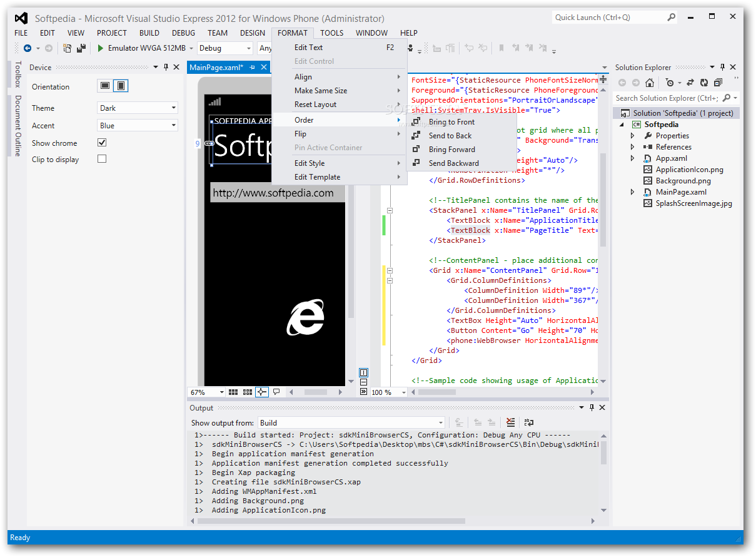Screen dimensions: 756x557
Task: Click the horizontal split view icon
Action: [364, 382]
